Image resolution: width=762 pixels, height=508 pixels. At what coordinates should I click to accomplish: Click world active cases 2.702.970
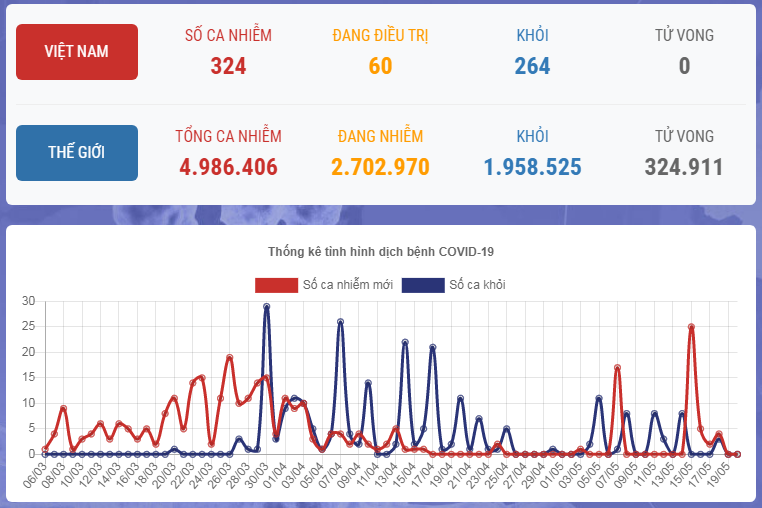click(x=380, y=167)
